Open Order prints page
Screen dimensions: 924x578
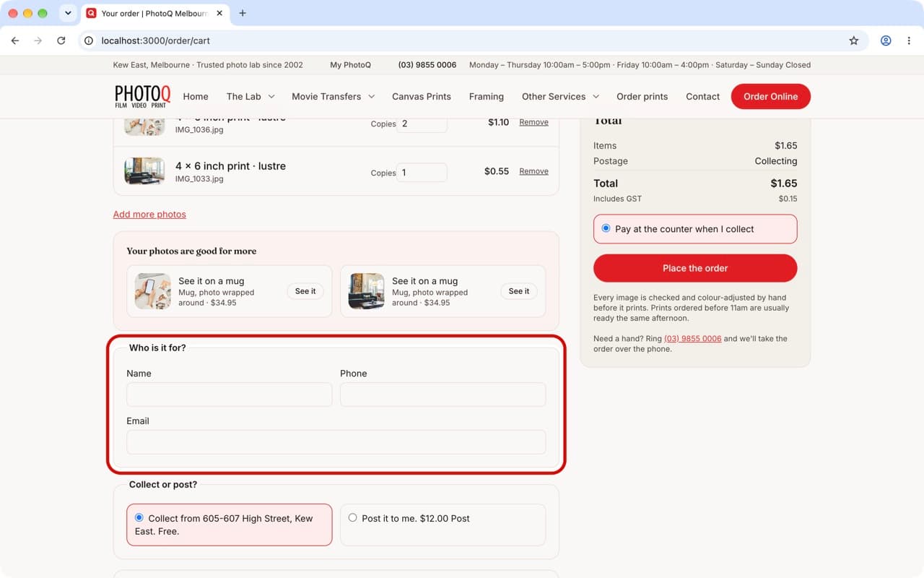coord(642,96)
